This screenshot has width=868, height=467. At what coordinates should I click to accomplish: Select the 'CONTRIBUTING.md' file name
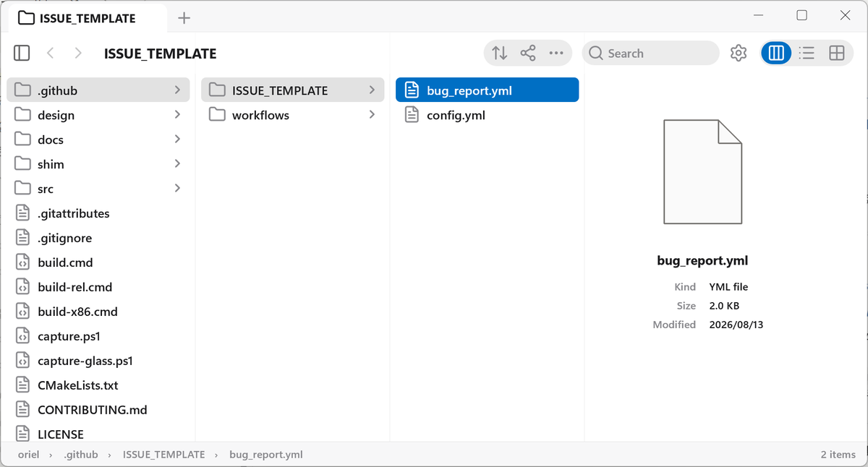click(93, 410)
